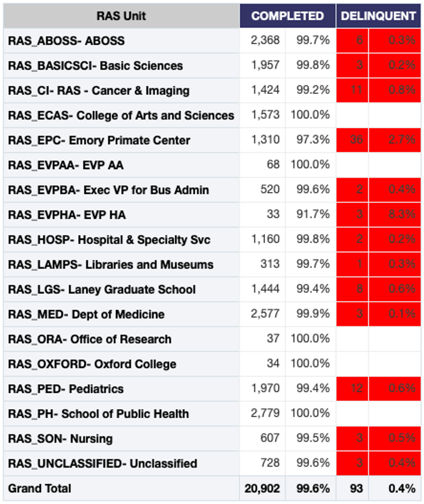Click the RAS Unit column header
424x504 pixels.
point(121,16)
